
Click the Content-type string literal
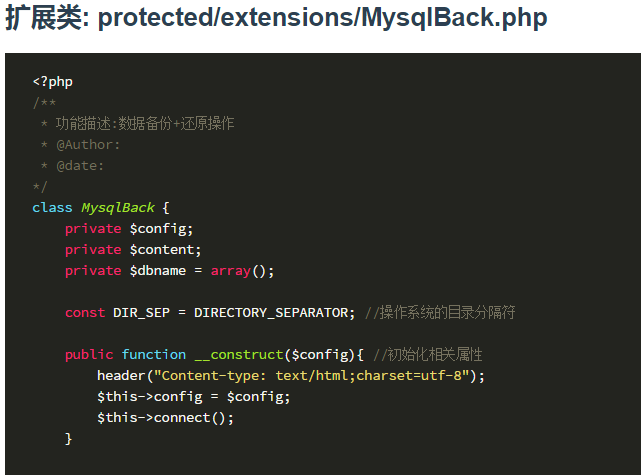coord(311,375)
